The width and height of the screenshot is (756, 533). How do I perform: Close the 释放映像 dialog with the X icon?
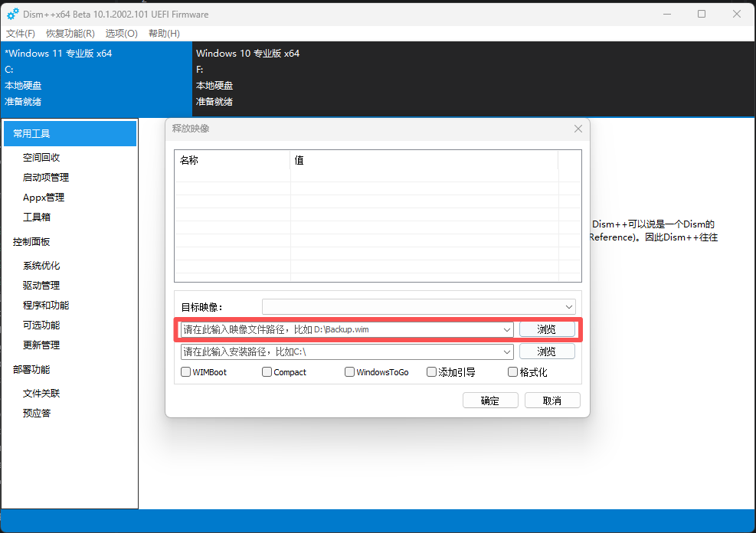pos(578,129)
